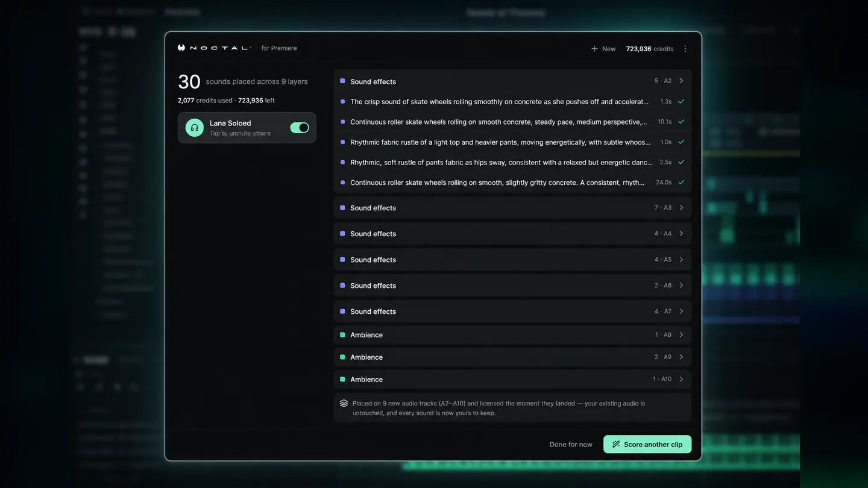The height and width of the screenshot is (488, 868).
Task: Click the purple dot of Sound effects A2
Action: coord(342,81)
